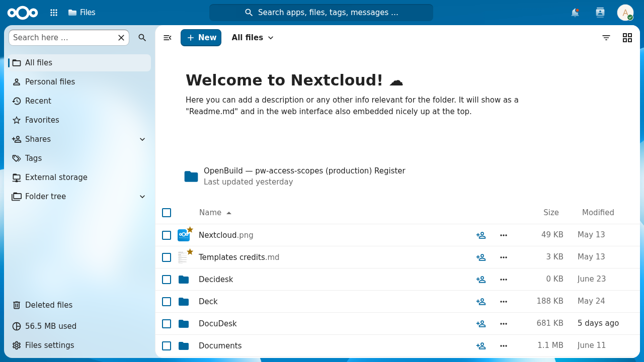
Task: Share Templates credits.md
Action: click(x=481, y=257)
